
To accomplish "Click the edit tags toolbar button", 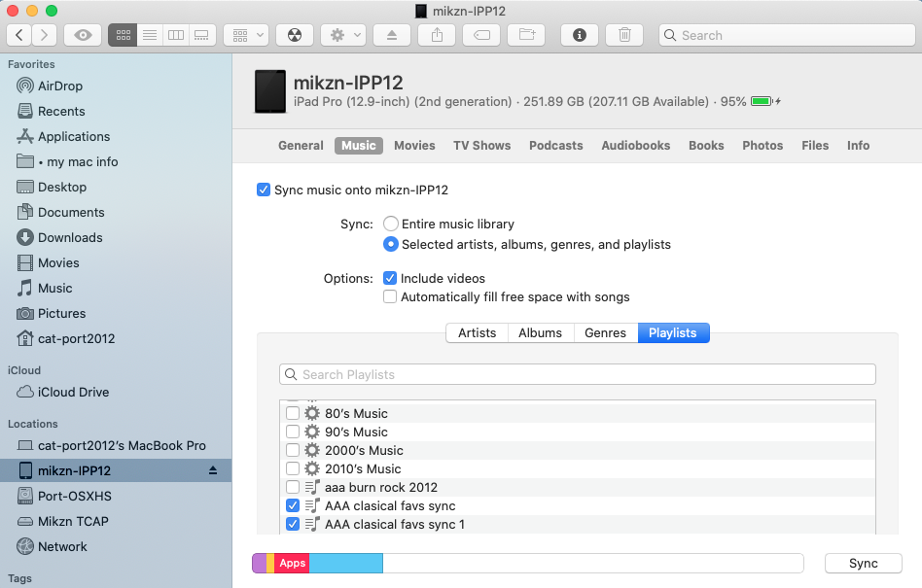I will click(481, 35).
